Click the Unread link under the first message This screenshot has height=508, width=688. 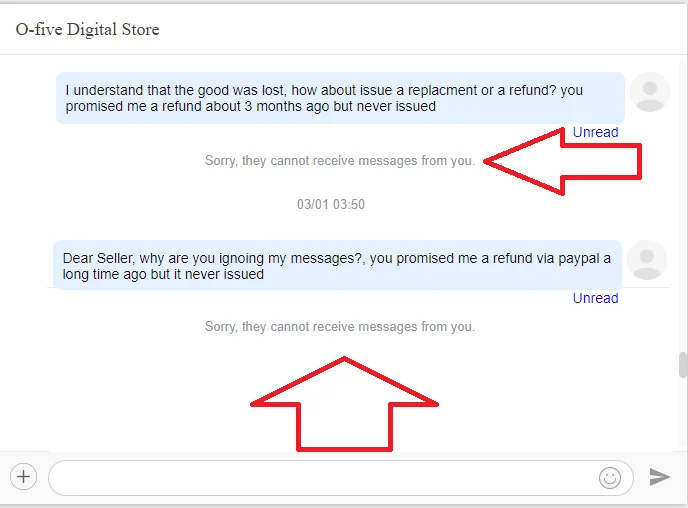click(x=595, y=132)
